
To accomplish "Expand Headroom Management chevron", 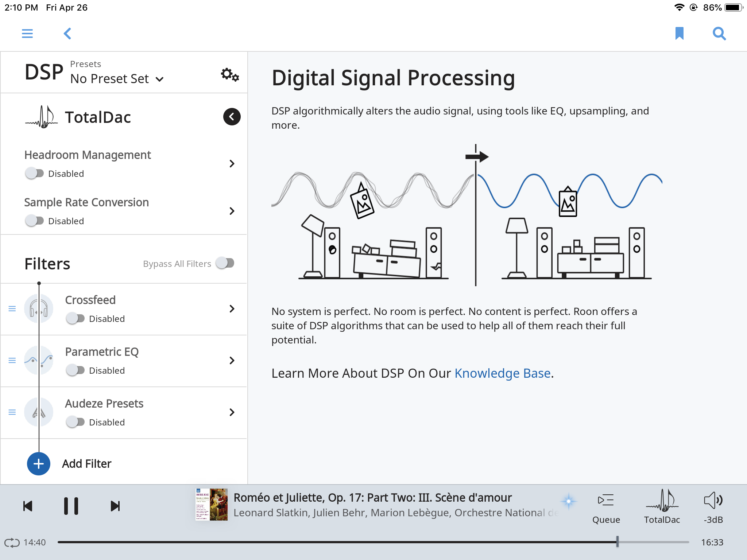I will coord(232,164).
